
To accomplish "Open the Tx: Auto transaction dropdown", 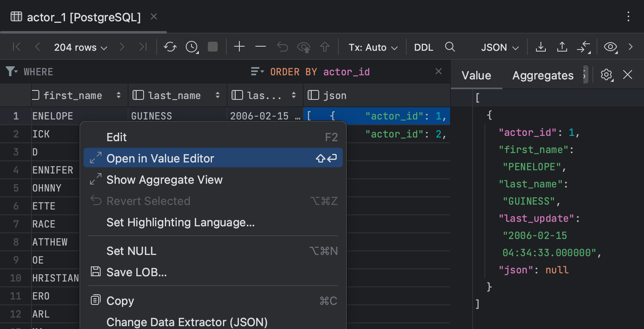I will (x=373, y=47).
